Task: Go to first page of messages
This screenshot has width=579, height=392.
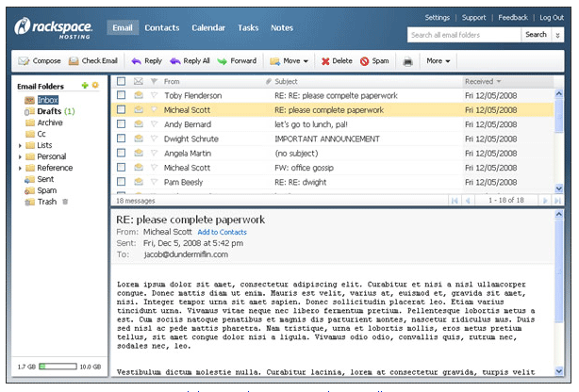Action: 455,201
